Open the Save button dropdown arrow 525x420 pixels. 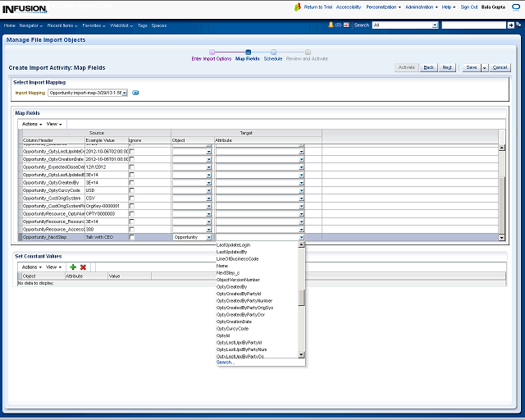click(485, 67)
